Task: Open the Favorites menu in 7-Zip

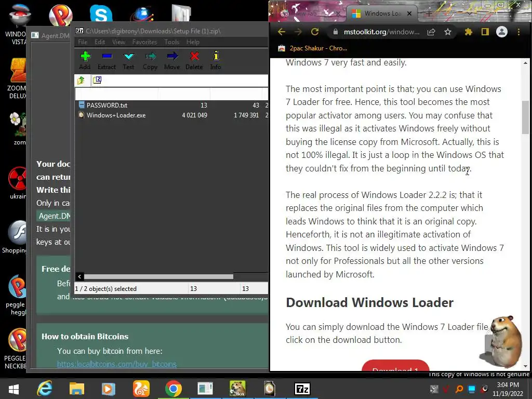Action: point(144,42)
